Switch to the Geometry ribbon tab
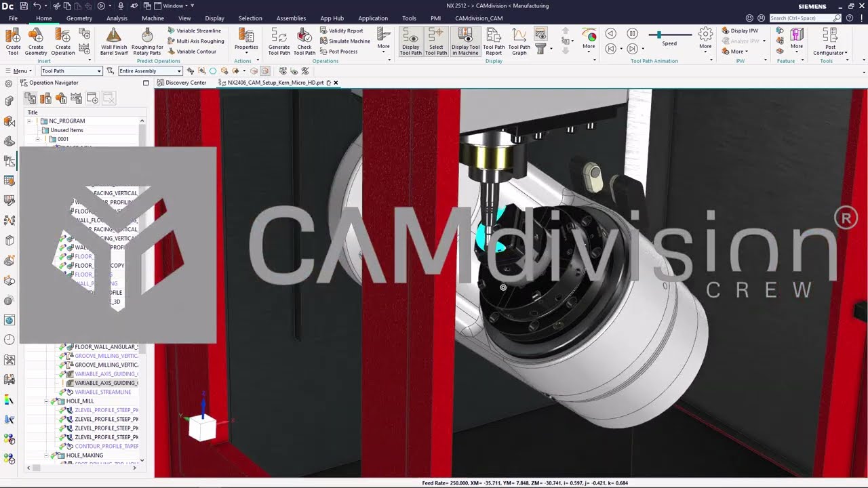 [79, 18]
